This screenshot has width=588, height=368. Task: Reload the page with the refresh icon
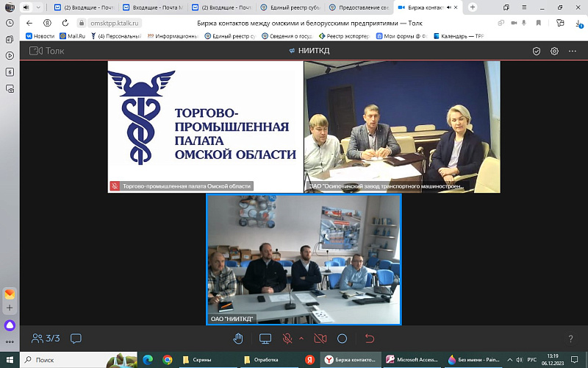click(x=65, y=24)
